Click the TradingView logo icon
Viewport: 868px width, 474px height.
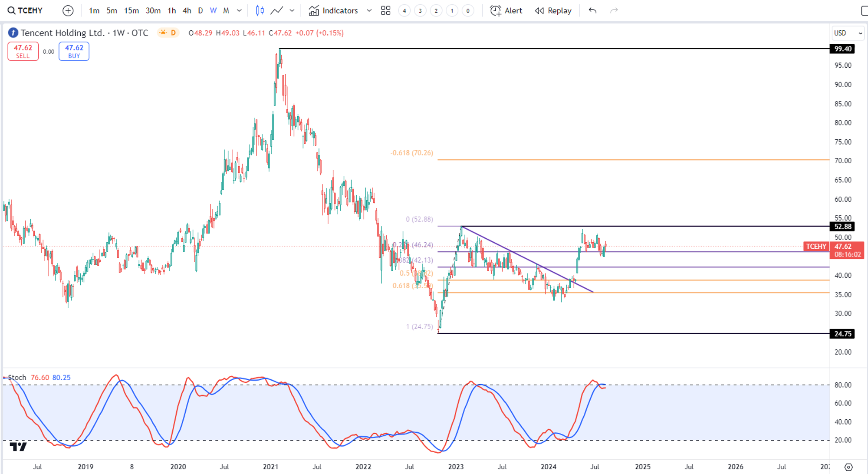[18, 446]
